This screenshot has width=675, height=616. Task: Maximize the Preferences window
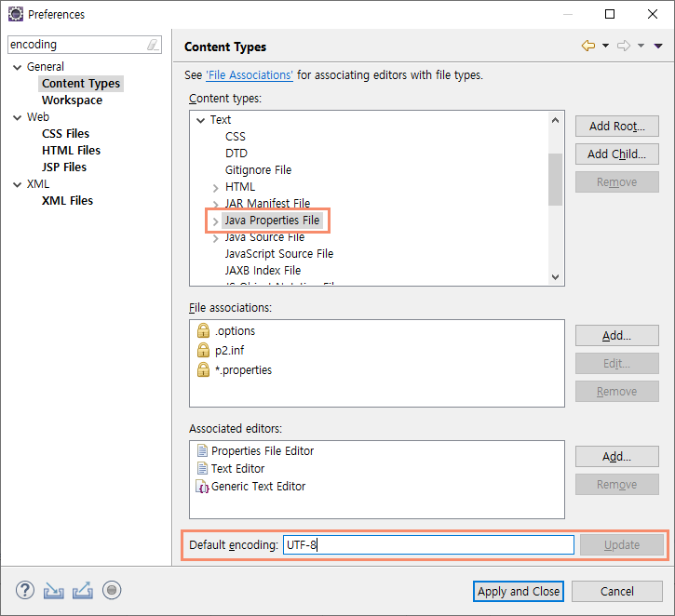point(610,14)
